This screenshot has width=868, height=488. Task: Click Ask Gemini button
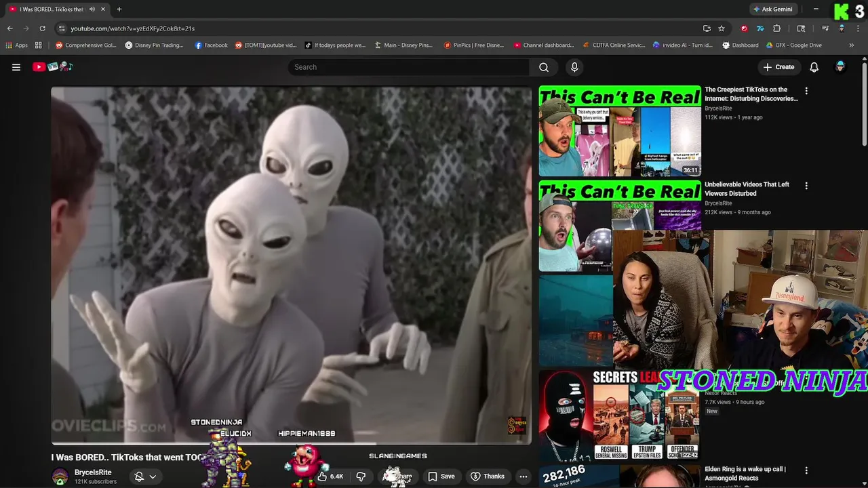(772, 9)
